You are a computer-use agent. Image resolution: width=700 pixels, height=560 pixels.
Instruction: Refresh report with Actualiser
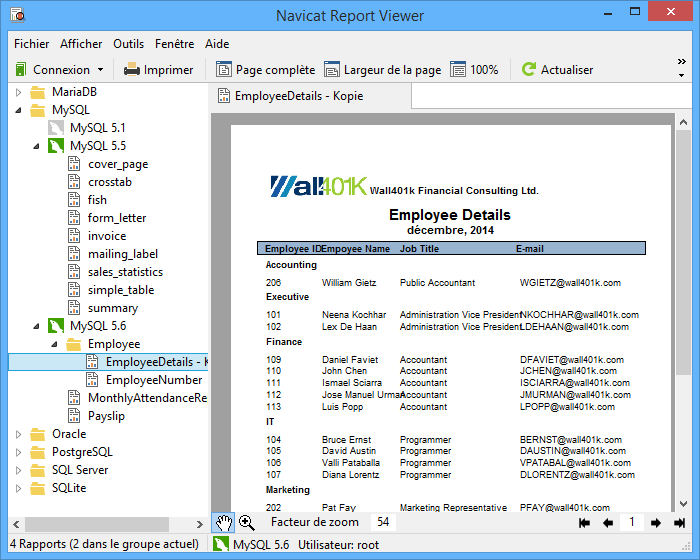(x=557, y=70)
